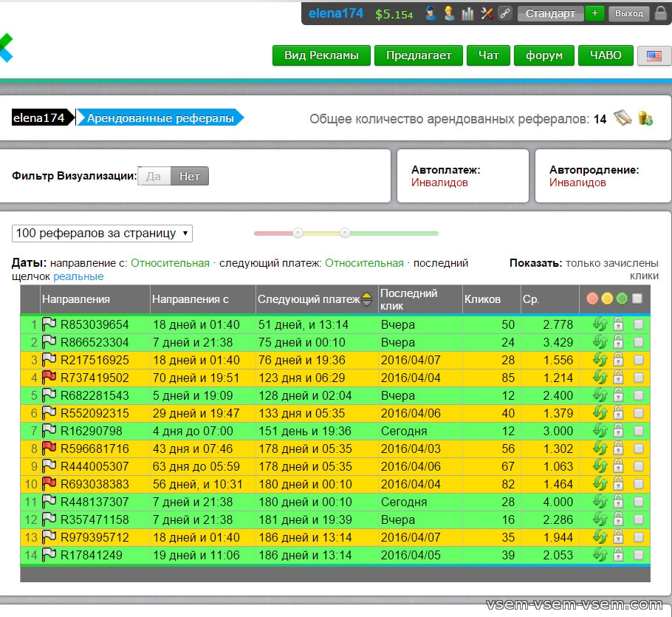
Task: Click the flag of referral R16290798
Action: [x=49, y=431]
